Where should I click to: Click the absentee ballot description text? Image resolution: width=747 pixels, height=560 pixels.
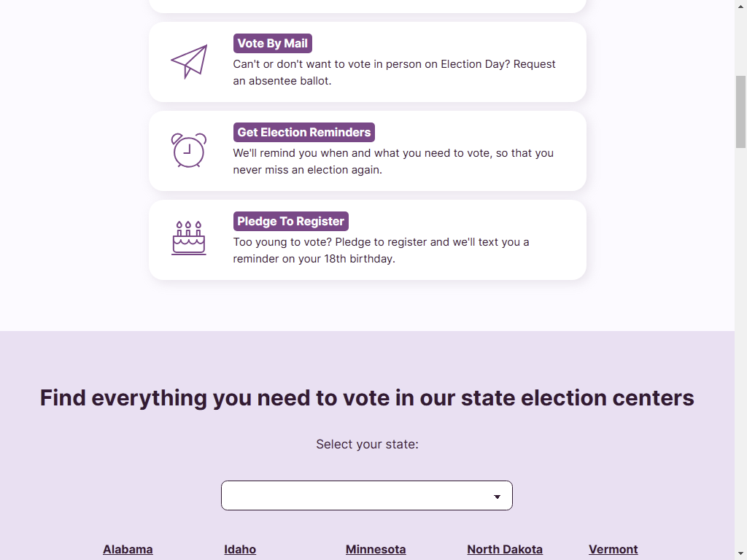pos(394,72)
